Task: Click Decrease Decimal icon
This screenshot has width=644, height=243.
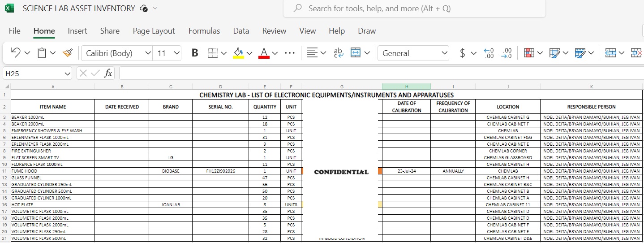Action: click(x=489, y=53)
